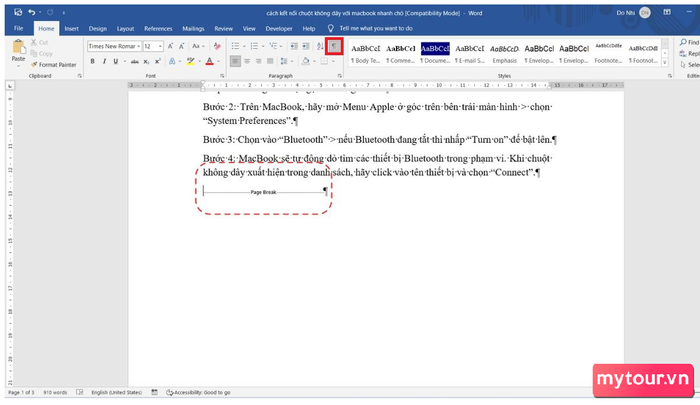Click the numbered list icon

[254, 46]
